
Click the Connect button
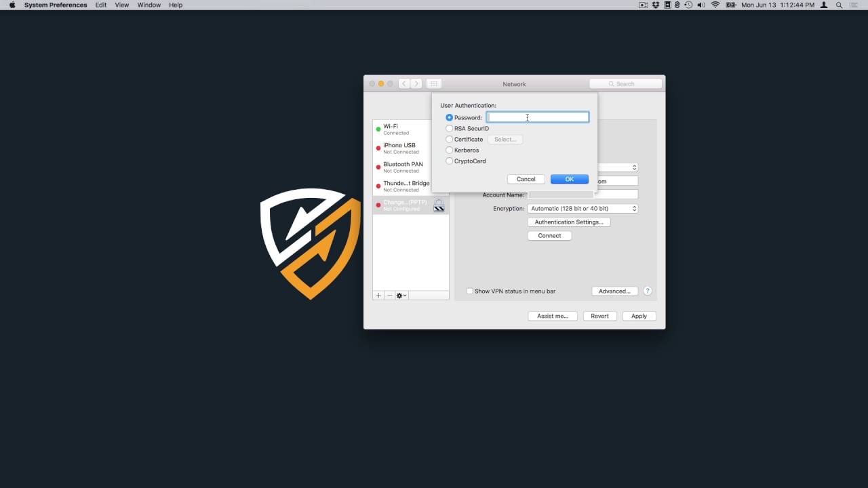[549, 235]
